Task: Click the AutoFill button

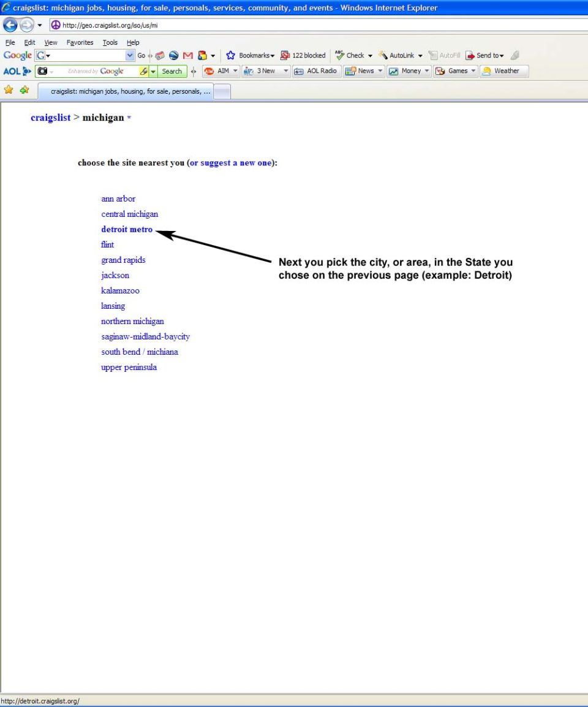Action: [445, 56]
